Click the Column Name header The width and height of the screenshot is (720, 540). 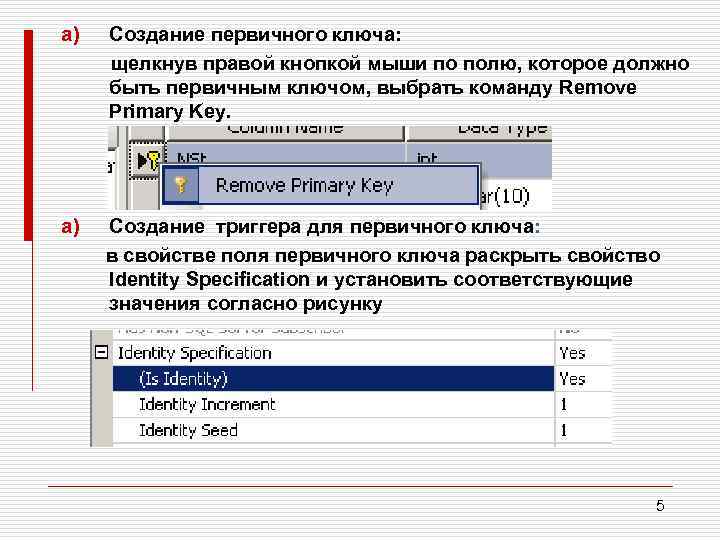pos(285,129)
